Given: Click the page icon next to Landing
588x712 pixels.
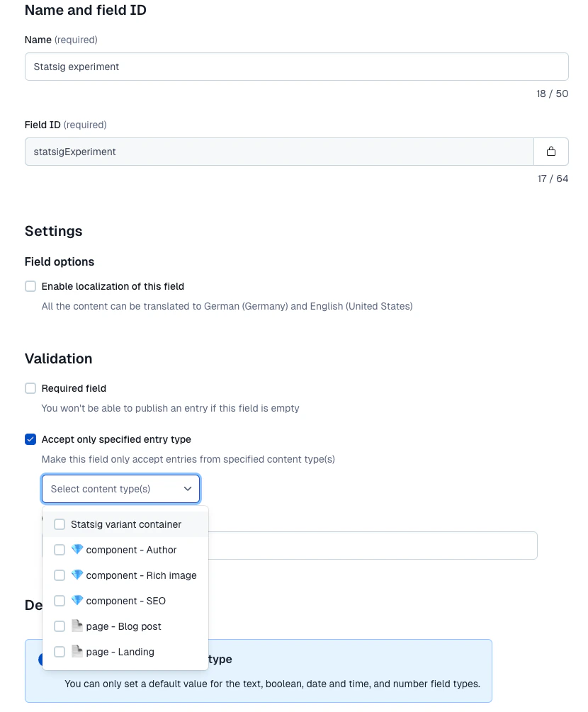Looking at the screenshot, I should point(77,652).
